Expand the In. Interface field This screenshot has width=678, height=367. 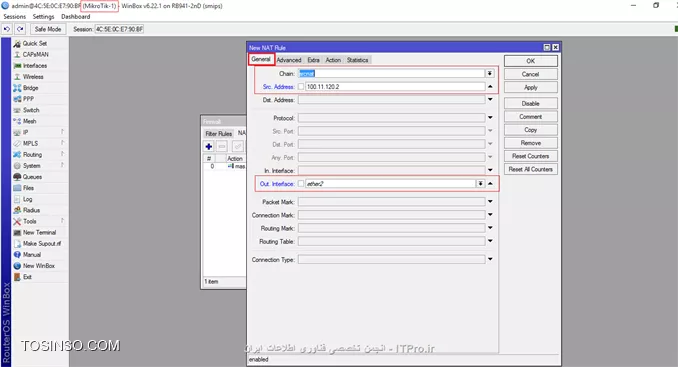490,170
